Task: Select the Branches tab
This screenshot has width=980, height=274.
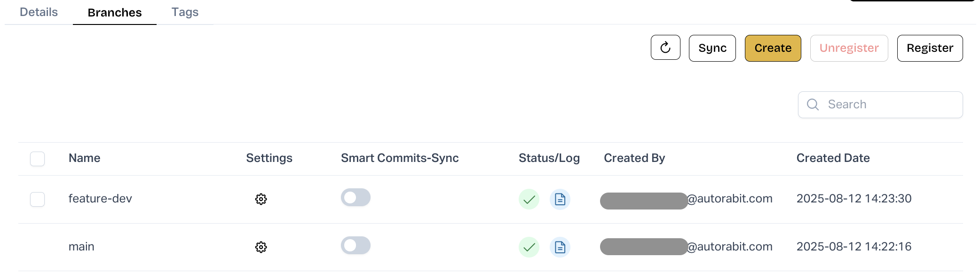Action: coord(115,13)
